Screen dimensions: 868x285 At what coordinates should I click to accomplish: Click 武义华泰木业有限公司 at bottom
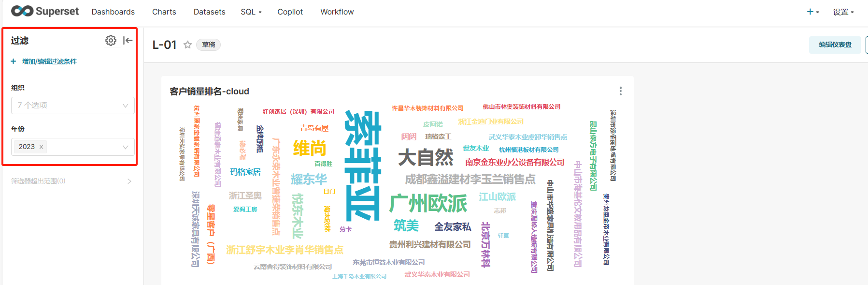(x=437, y=274)
